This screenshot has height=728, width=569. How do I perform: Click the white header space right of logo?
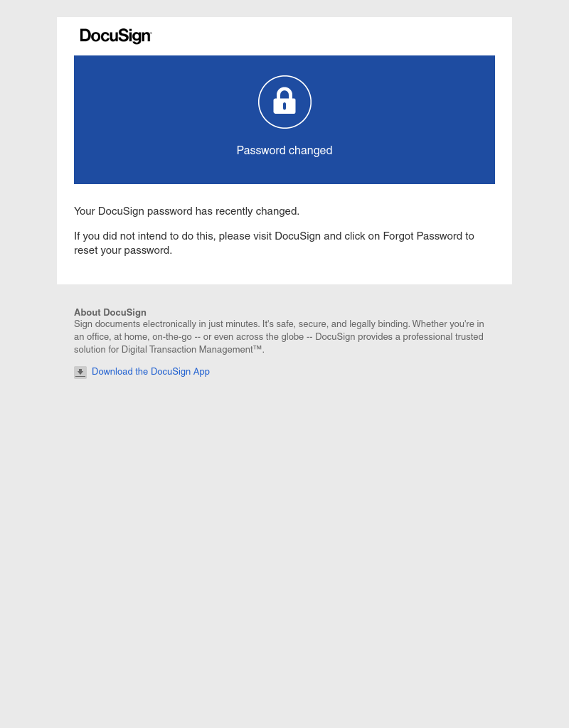tap(325, 36)
